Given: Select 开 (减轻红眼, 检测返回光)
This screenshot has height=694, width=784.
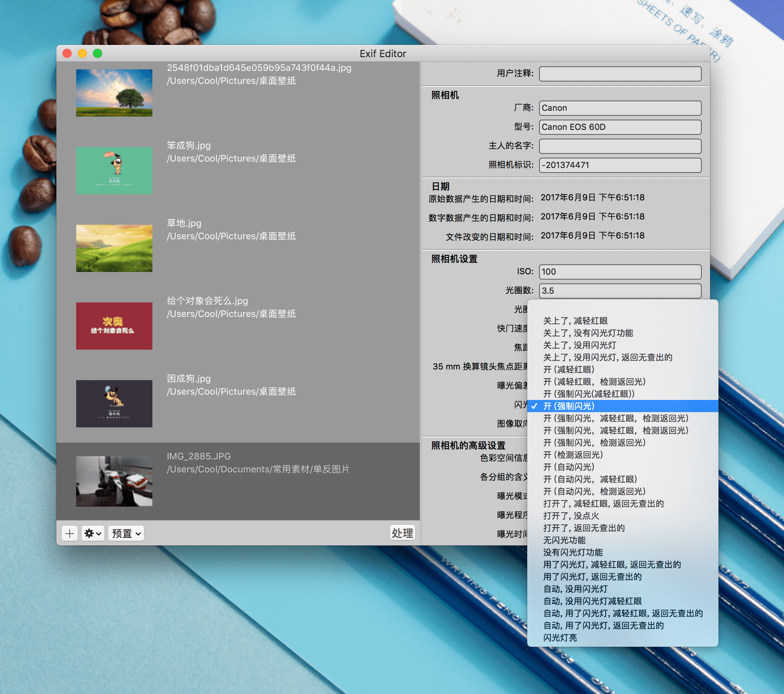Looking at the screenshot, I should 622,382.
